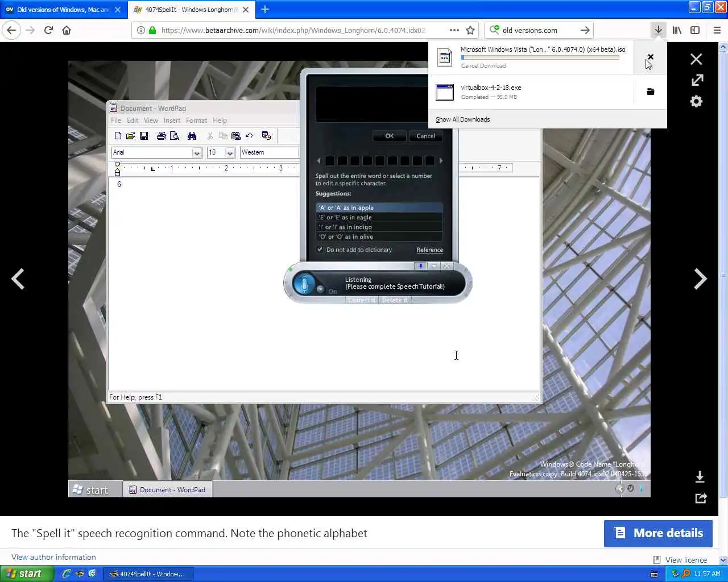The image size is (728, 582).
Task: Click the Longhorn screenshot image
Action: 359,279
